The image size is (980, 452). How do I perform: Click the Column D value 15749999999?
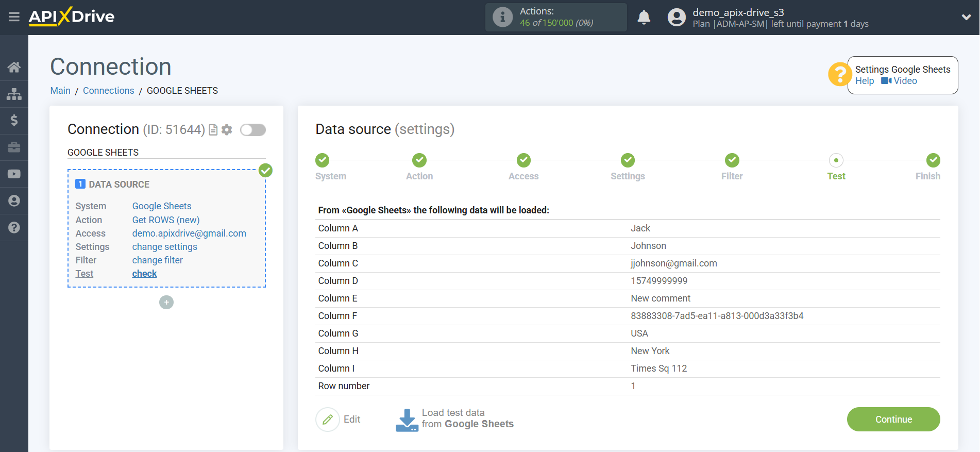659,281
